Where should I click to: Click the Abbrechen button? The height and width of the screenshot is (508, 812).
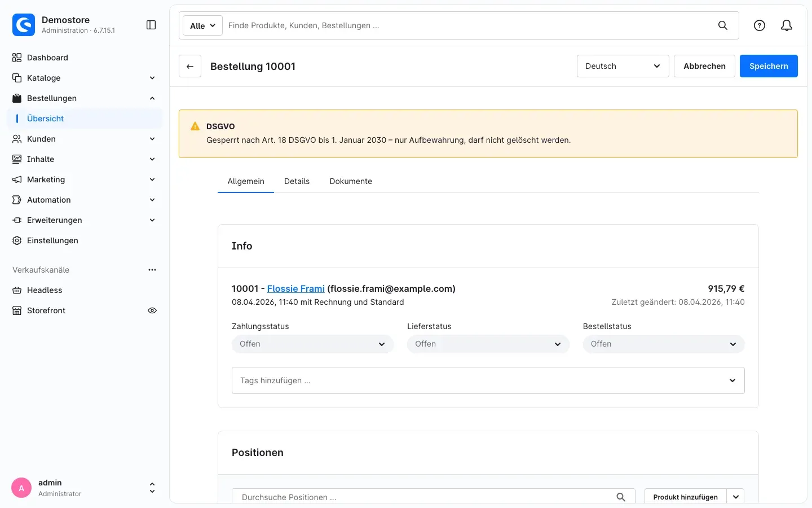[x=704, y=66]
